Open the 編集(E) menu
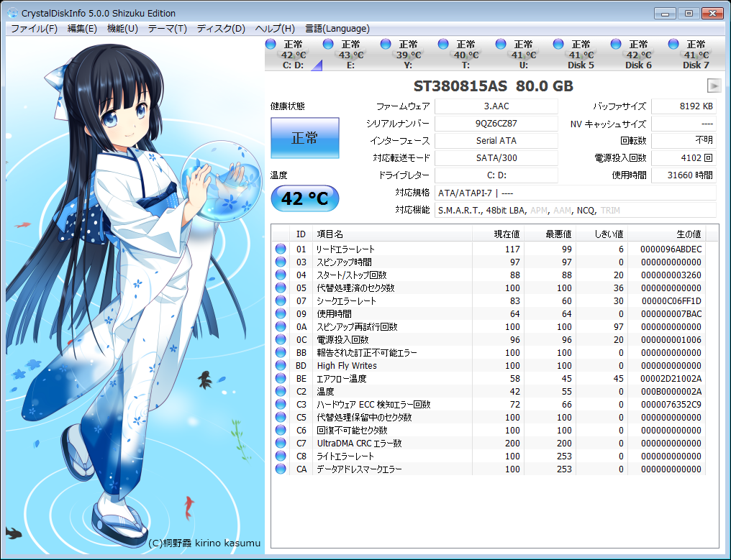Image resolution: width=731 pixels, height=560 pixels. [x=82, y=29]
